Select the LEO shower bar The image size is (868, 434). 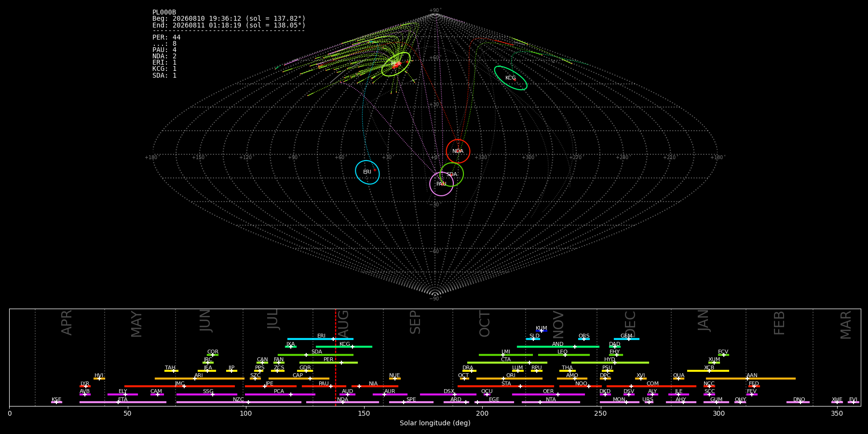(564, 355)
